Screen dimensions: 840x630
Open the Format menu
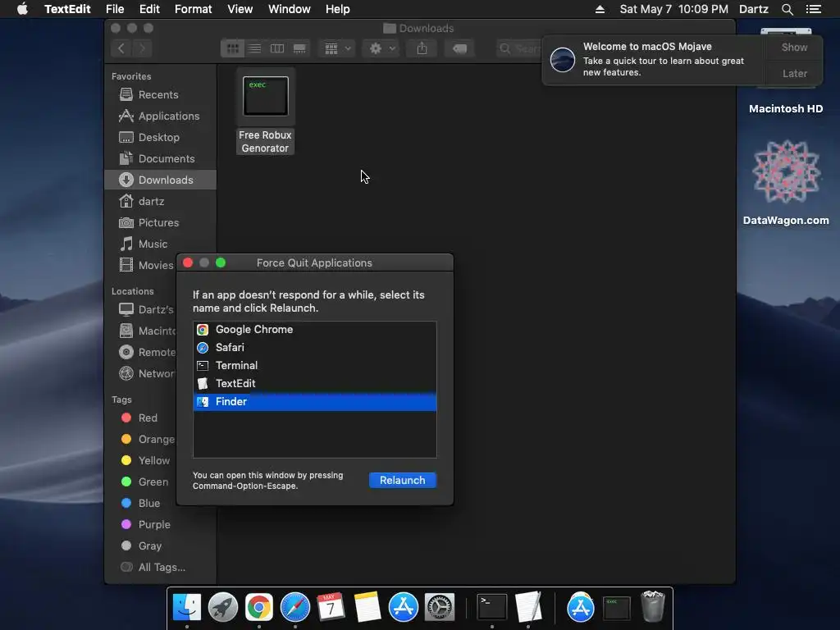click(194, 9)
